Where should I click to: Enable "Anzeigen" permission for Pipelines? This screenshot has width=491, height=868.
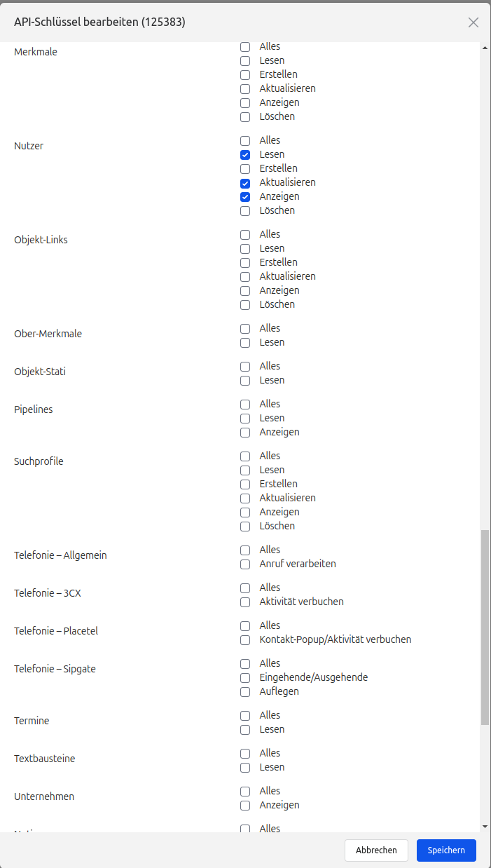(x=245, y=432)
